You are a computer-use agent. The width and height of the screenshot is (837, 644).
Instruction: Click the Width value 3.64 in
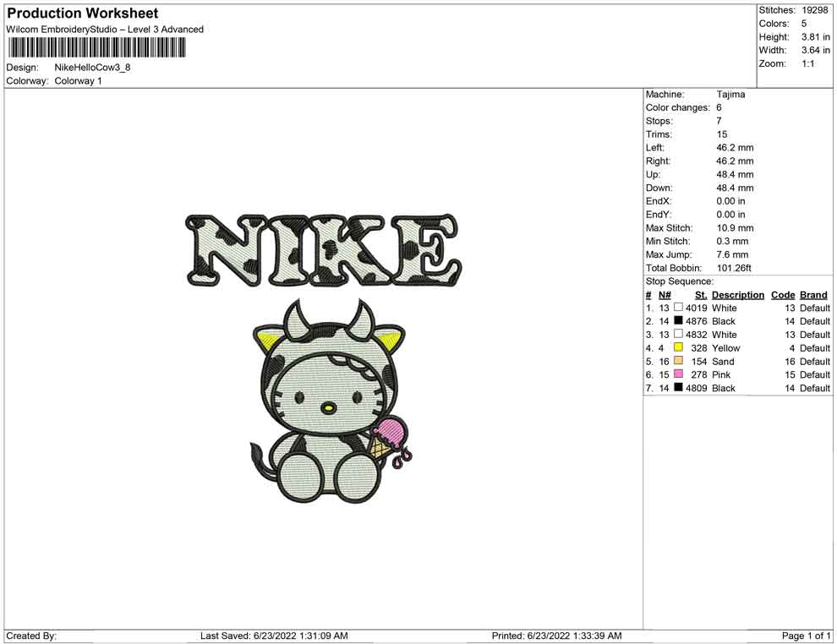(815, 50)
